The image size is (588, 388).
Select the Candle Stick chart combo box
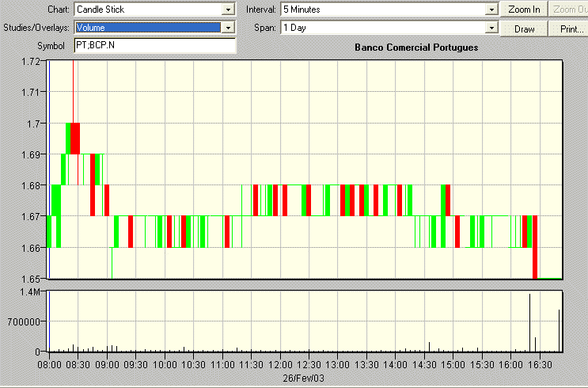click(x=154, y=10)
